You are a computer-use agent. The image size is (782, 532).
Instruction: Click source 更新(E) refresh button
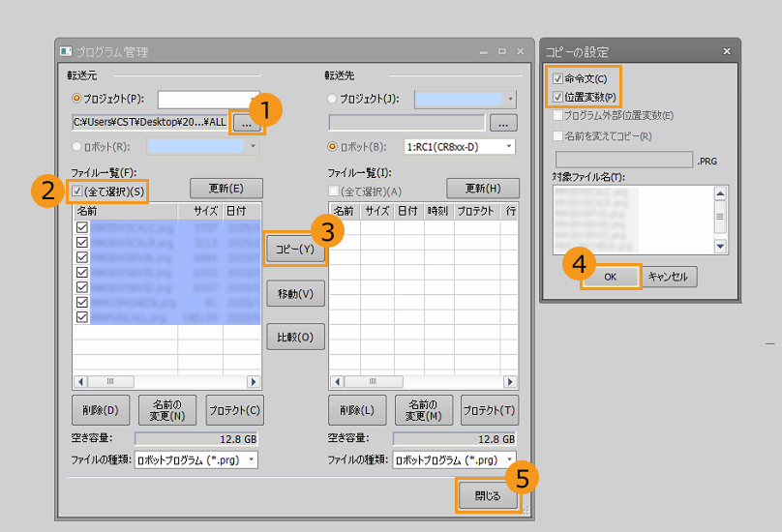point(226,188)
